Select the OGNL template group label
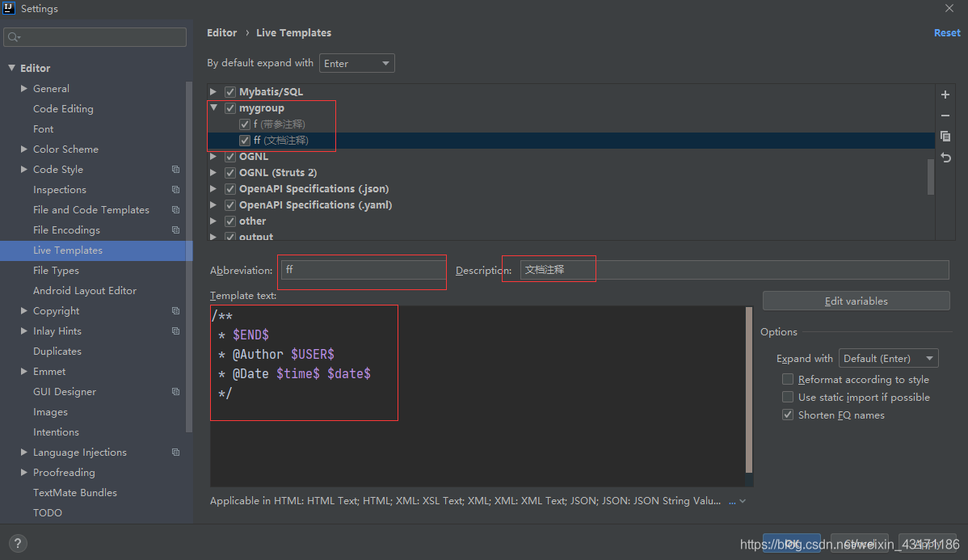Image resolution: width=968 pixels, height=560 pixels. point(254,156)
